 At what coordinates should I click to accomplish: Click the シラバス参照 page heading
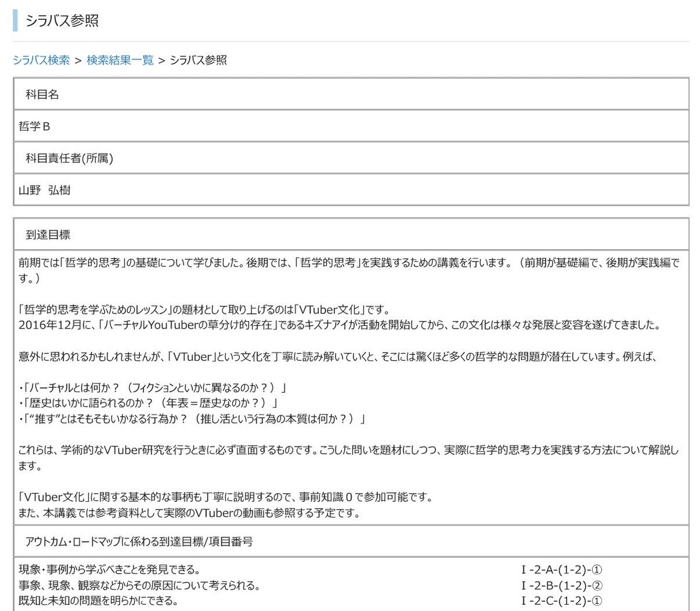coord(62,20)
